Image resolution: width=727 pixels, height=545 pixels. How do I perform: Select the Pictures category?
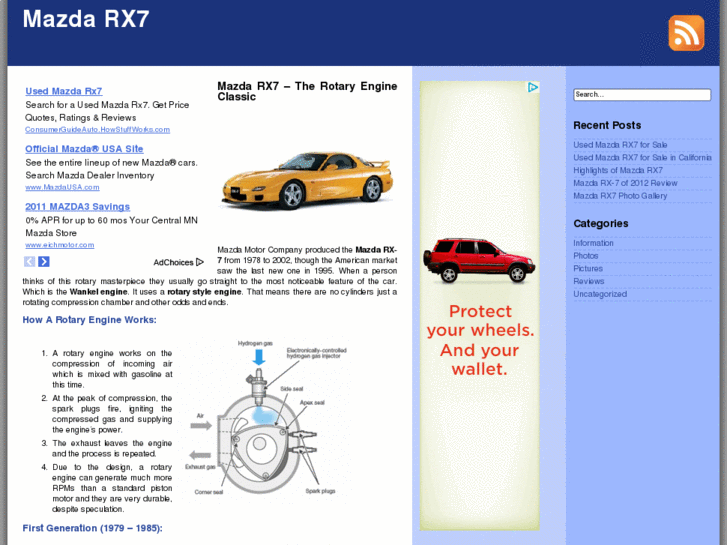click(588, 269)
